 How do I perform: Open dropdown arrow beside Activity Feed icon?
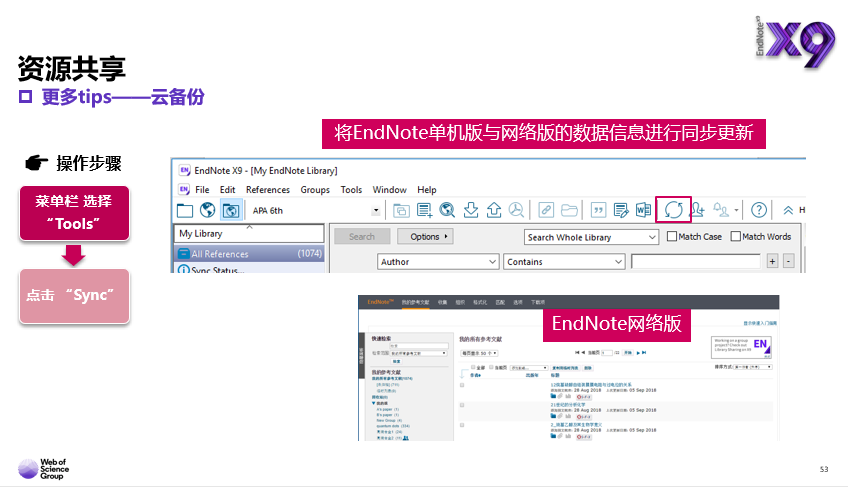pos(736,210)
